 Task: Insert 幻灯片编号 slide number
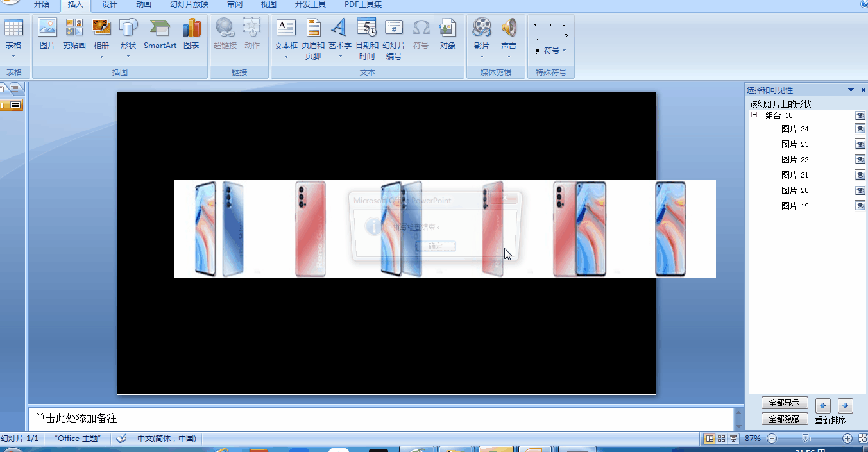pyautogui.click(x=394, y=39)
